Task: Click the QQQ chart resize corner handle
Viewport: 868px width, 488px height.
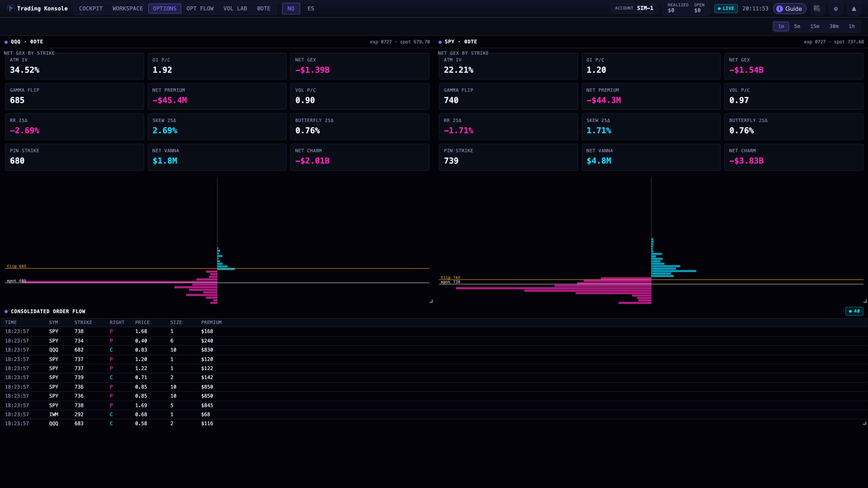Action: coord(431,301)
